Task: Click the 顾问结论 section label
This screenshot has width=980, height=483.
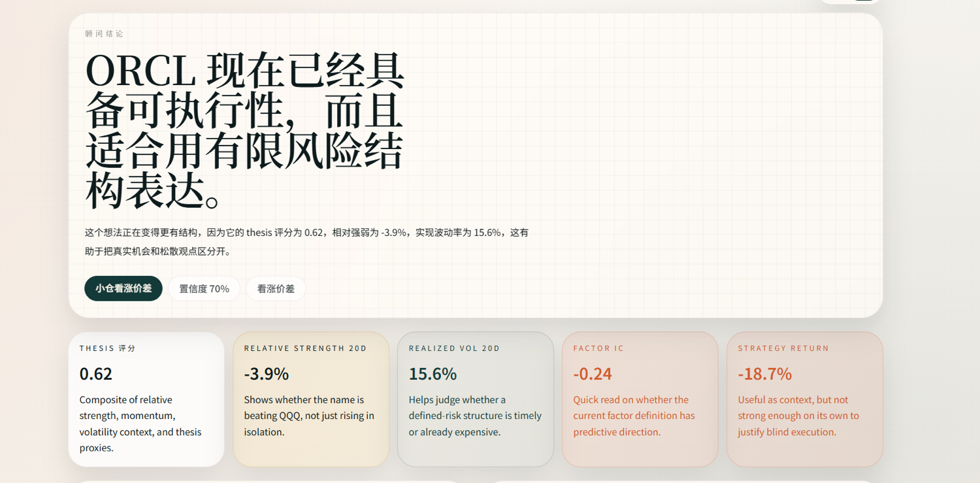Action: coord(105,34)
